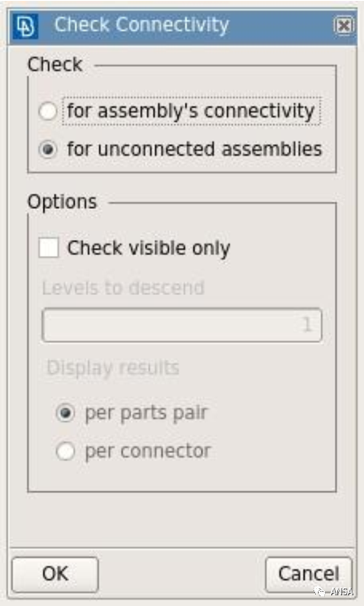Screen dimensions: 364x606
Task: Click the Check group heading
Action: 55,64
